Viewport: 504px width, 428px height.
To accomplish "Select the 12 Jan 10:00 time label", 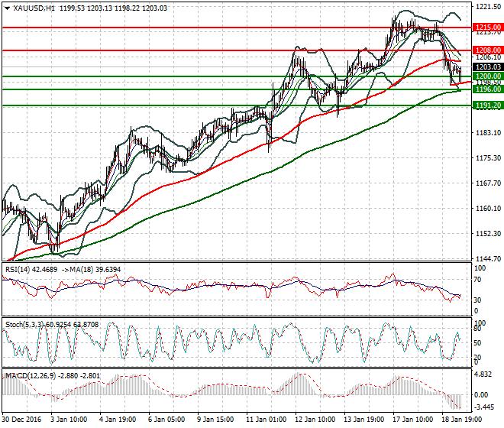I will (x=315, y=420).
